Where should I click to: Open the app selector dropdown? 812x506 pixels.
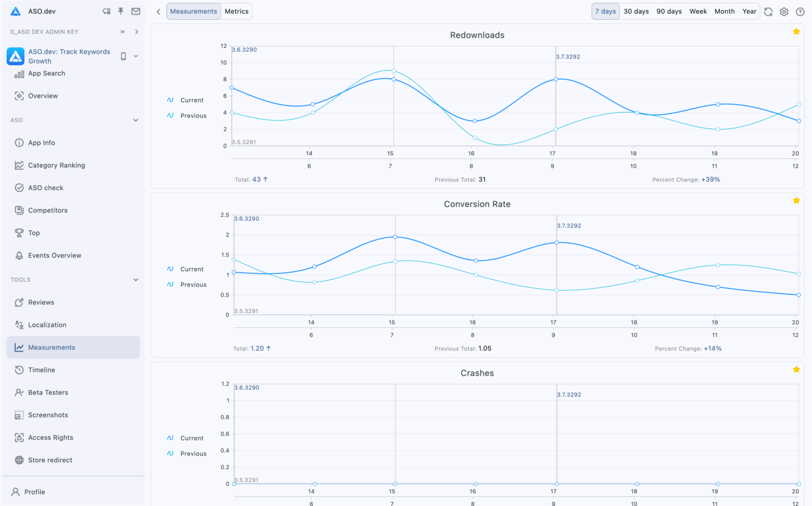click(134, 56)
